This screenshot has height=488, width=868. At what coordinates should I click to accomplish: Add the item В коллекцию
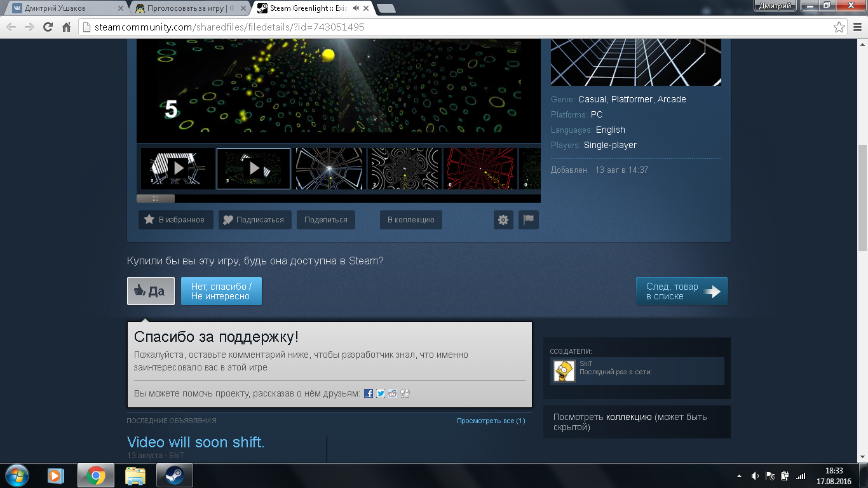(x=411, y=220)
